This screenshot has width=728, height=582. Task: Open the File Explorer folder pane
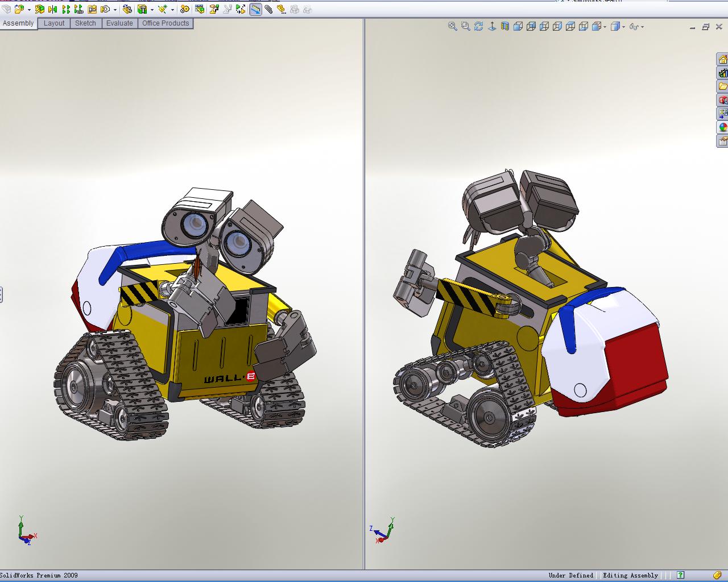click(722, 86)
